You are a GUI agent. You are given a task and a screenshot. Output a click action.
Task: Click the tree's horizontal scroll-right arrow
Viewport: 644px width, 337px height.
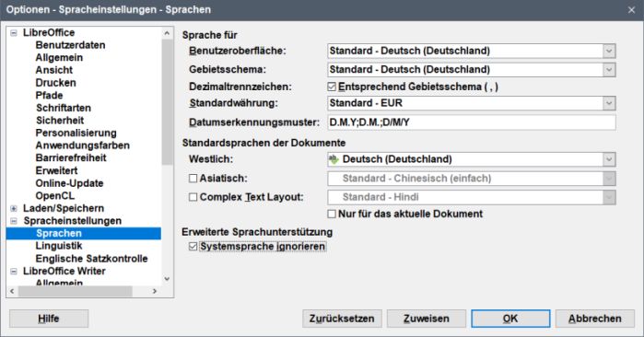(x=155, y=292)
